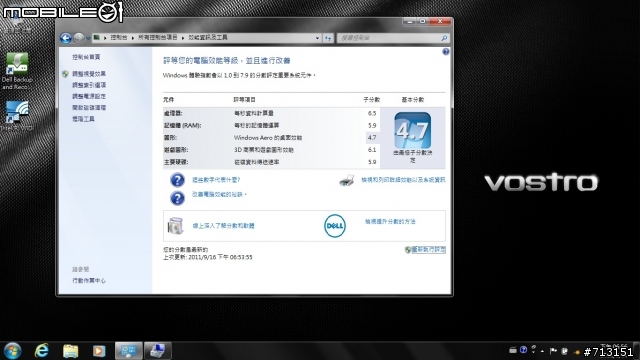Click the printer icon

click(347, 180)
